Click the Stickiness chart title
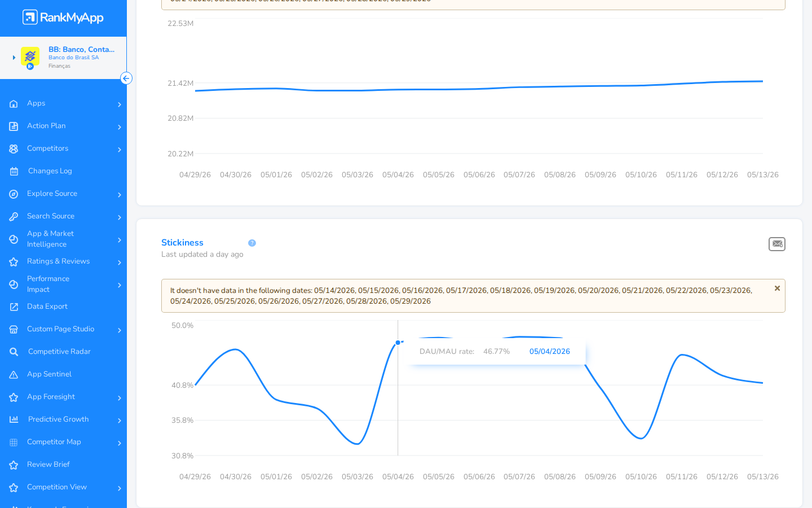This screenshot has height=508, width=812. pyautogui.click(x=182, y=243)
